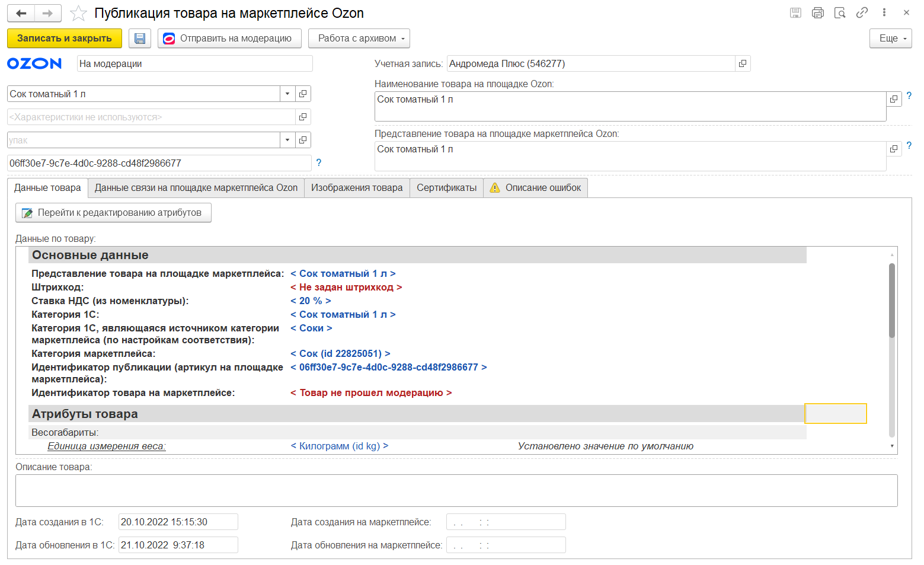Click the floppy disk save icon
The width and height of the screenshot is (924, 565).
point(140,39)
